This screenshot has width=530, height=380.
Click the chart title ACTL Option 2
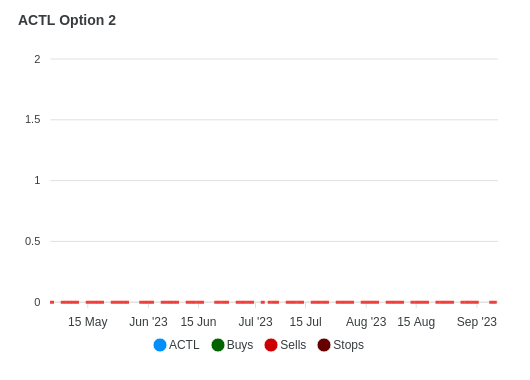click(67, 20)
